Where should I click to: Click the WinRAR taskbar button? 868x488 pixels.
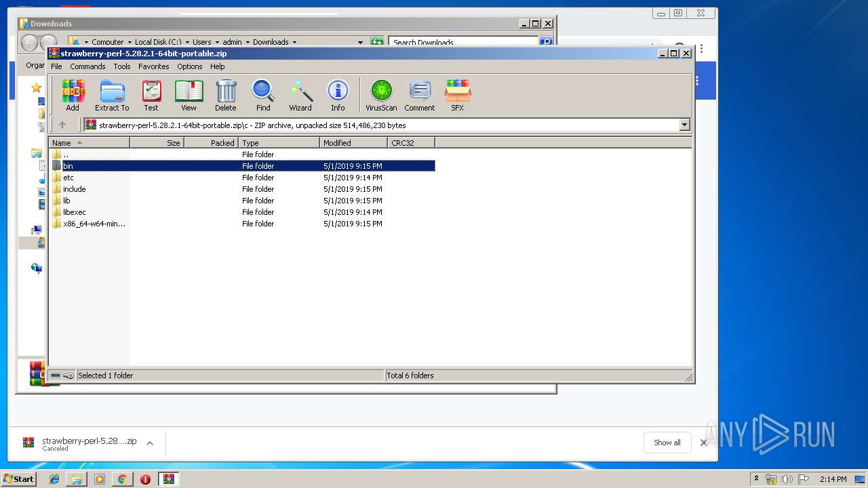pos(168,479)
